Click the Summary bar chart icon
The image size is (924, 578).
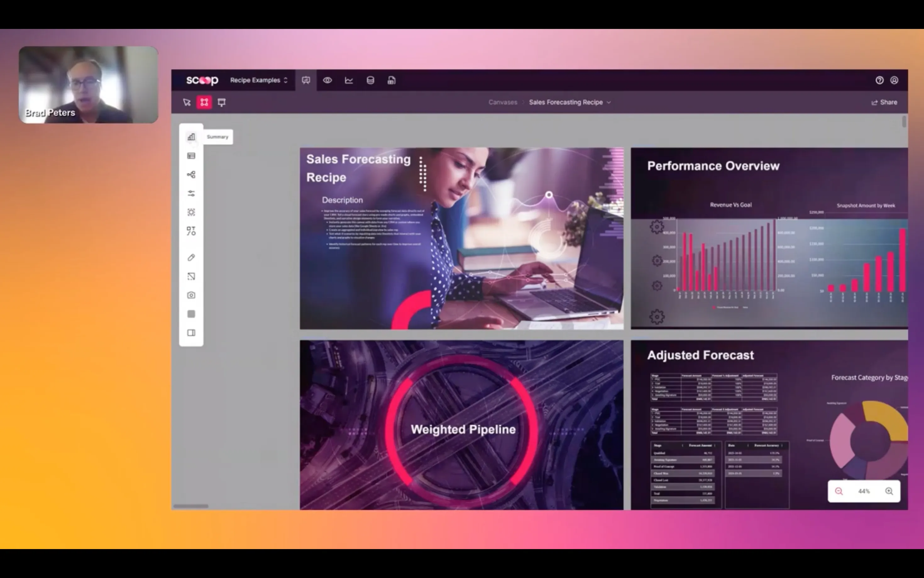(191, 137)
